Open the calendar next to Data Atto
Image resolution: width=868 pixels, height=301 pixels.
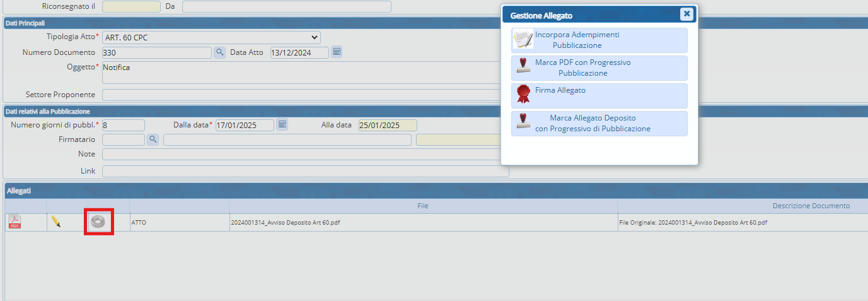[337, 52]
